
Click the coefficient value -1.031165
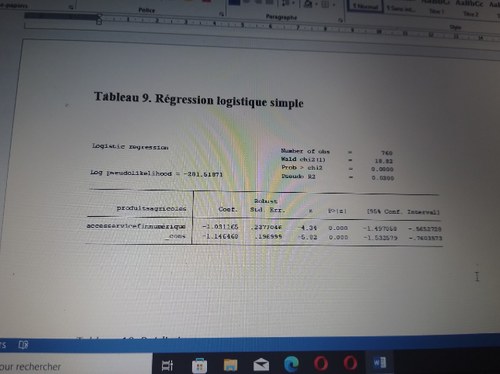point(220,227)
